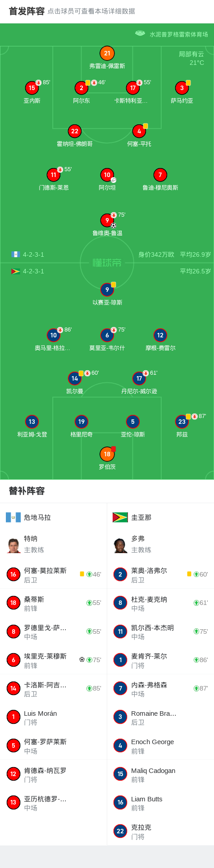Select substitute 何塞-莫拉莱斯 row
The width and height of the screenshot is (214, 868).
[54, 574]
